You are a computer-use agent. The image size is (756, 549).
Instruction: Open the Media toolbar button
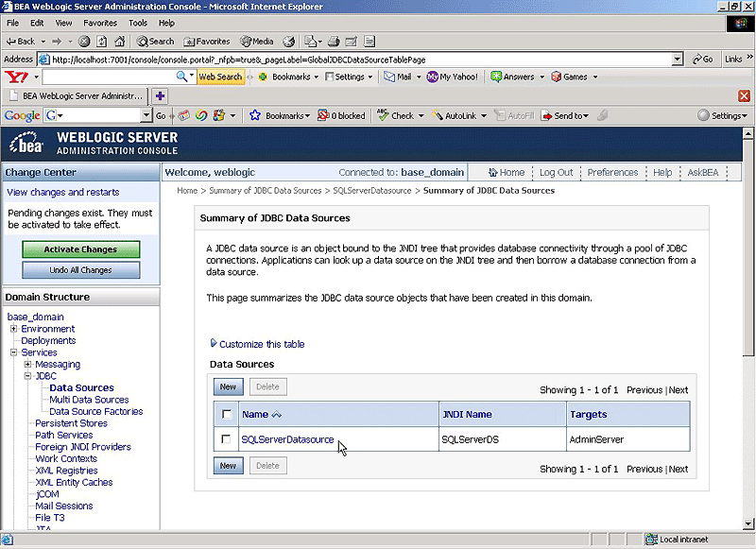[x=257, y=42]
